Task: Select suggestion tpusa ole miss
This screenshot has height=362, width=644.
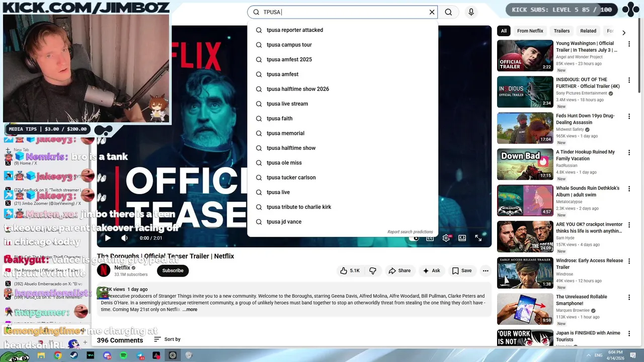Action: point(343,163)
